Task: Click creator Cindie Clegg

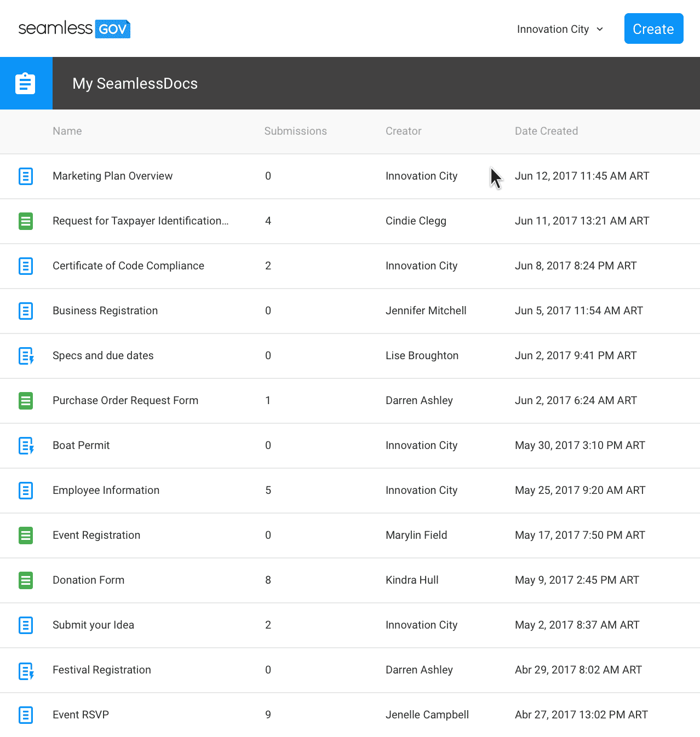Action: tap(416, 221)
